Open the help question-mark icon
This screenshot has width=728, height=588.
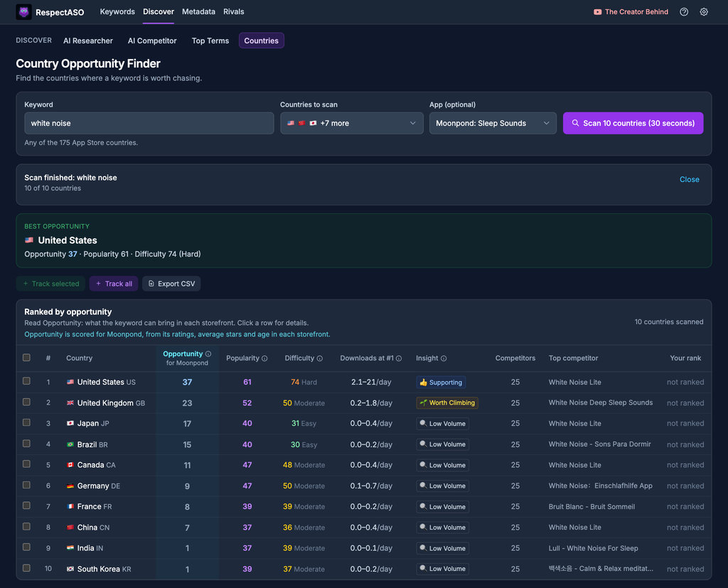tap(684, 12)
